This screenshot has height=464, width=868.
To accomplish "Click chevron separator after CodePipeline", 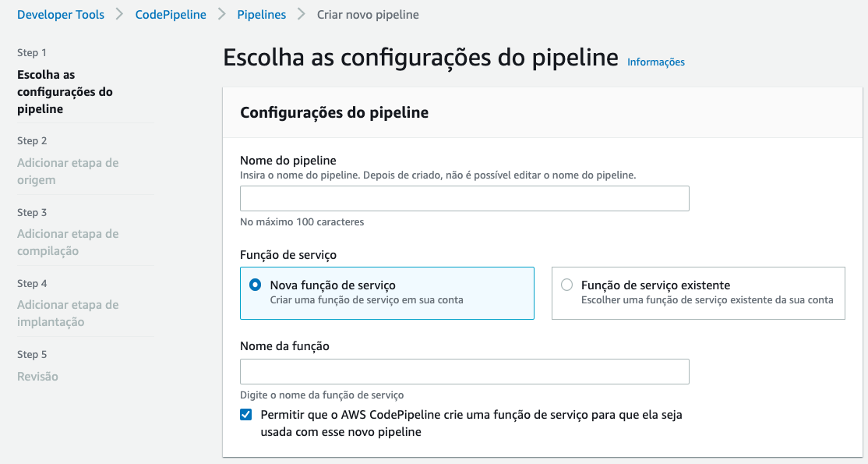I will point(221,14).
